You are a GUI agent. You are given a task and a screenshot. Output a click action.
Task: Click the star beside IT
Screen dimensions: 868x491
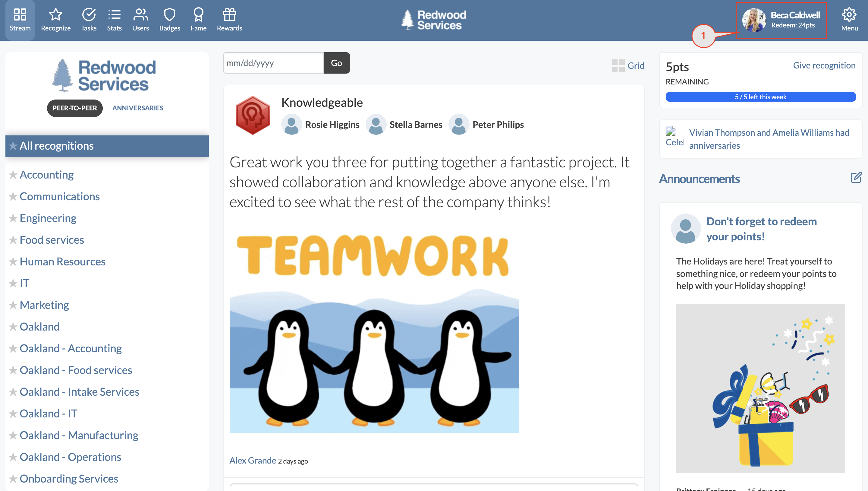(13, 283)
